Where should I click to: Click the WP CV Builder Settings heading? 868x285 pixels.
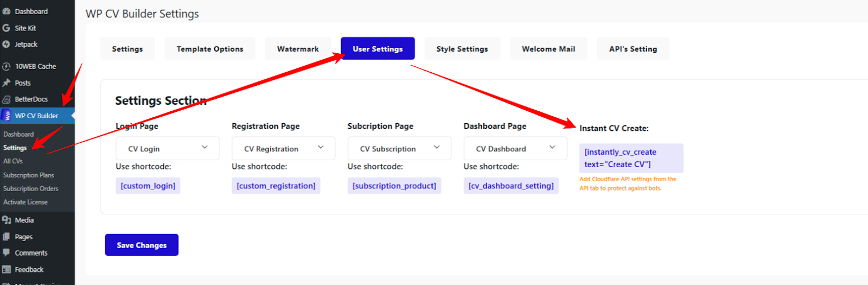142,14
